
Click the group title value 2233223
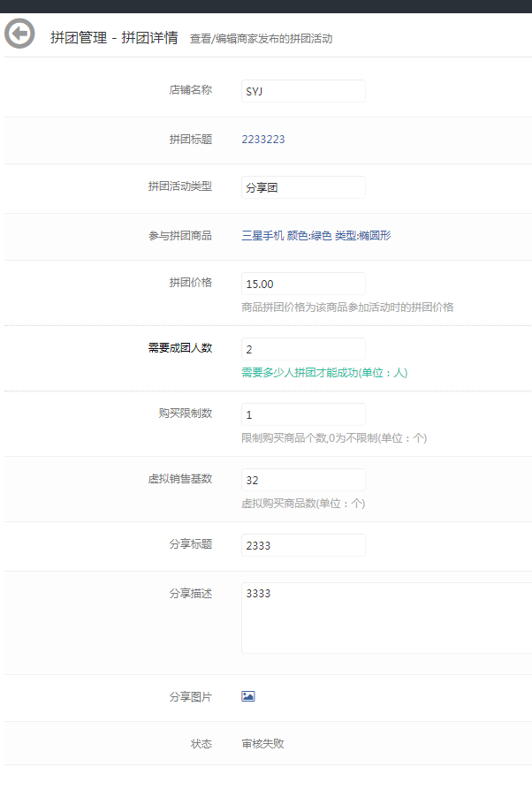[263, 139]
